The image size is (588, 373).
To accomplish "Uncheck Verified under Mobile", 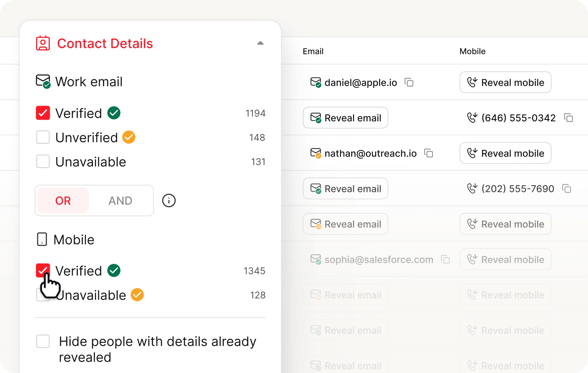I will click(43, 270).
